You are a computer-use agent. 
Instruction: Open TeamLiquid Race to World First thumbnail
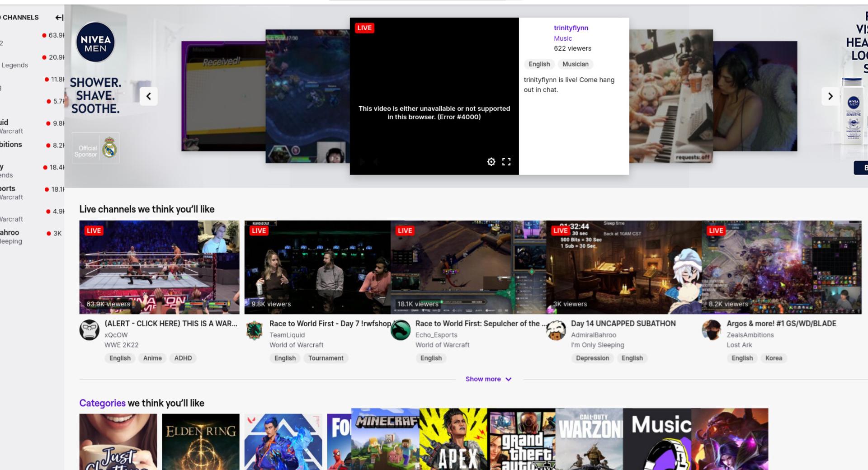[317, 267]
